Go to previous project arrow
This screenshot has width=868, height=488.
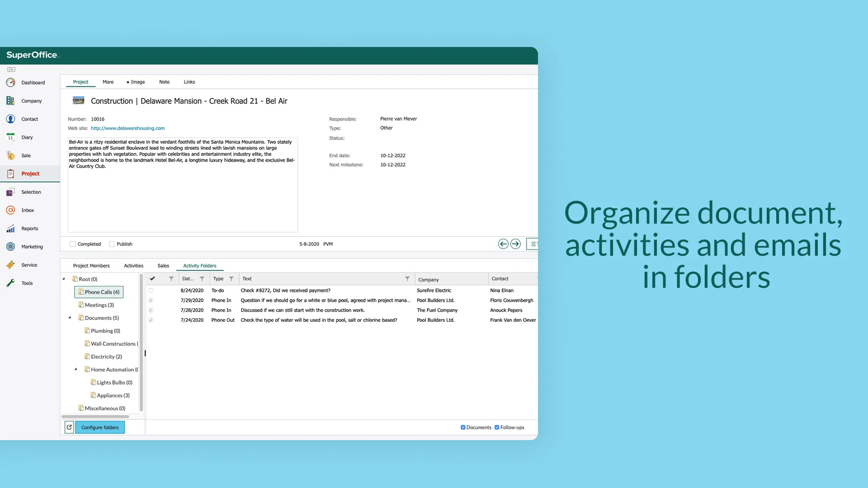click(x=503, y=244)
